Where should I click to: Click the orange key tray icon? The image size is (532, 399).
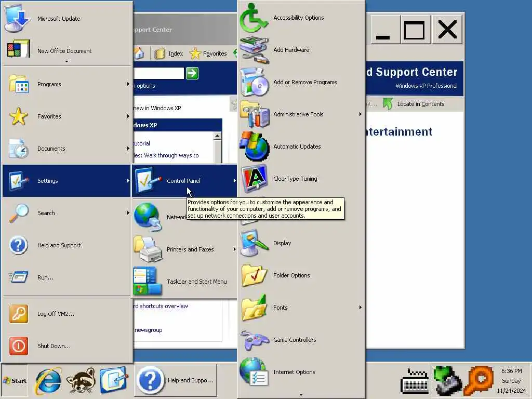click(478, 380)
